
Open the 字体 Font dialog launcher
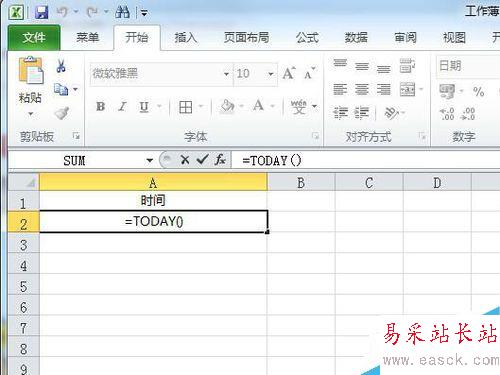coord(315,136)
